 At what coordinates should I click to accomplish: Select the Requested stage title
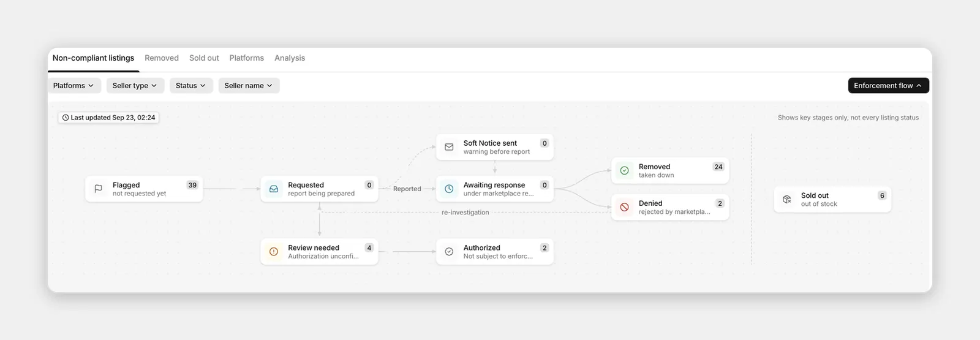point(306,185)
